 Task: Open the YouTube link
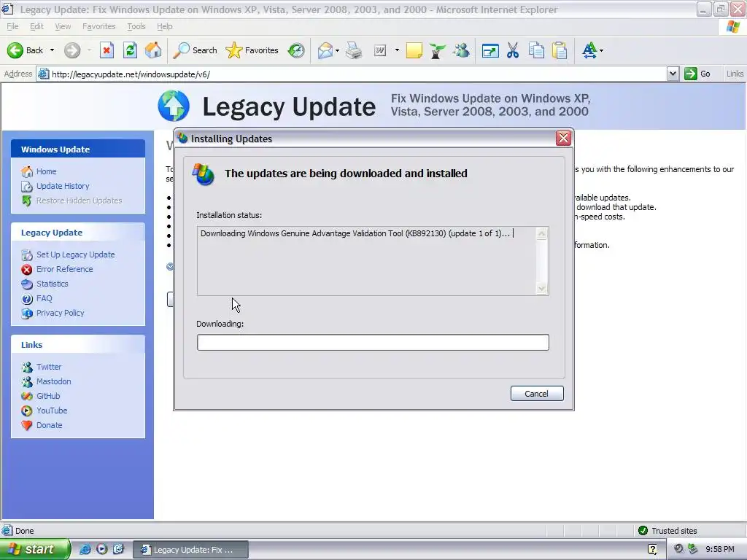click(x=52, y=411)
